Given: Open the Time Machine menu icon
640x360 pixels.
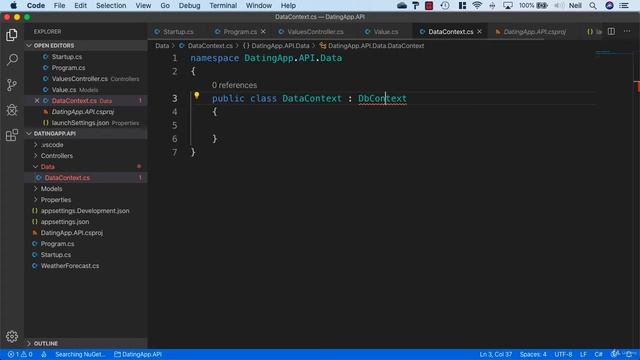Looking at the screenshot, I should 445,5.
